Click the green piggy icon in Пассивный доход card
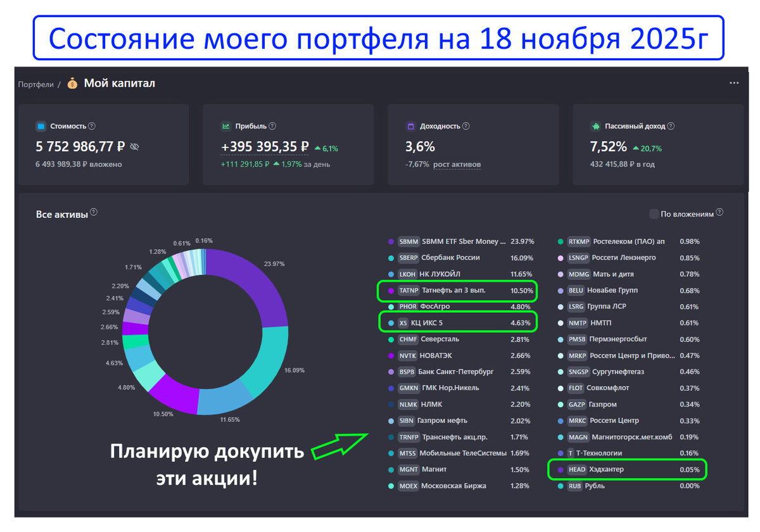760x532 pixels. pos(595,126)
